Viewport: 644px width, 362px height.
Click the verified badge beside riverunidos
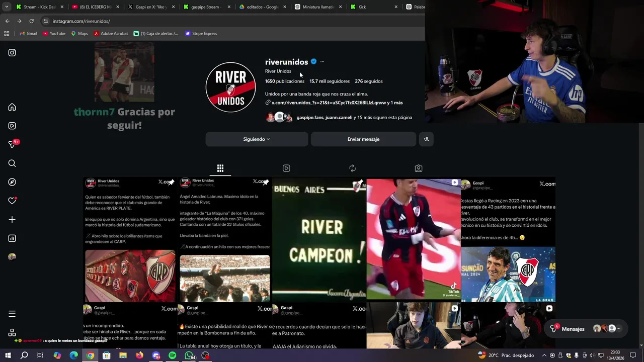[313, 61]
